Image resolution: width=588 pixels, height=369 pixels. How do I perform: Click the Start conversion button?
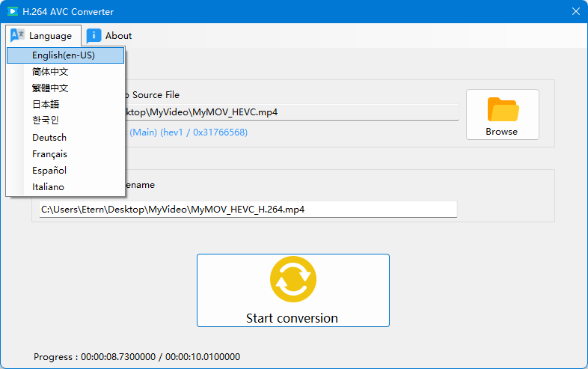[x=293, y=290]
